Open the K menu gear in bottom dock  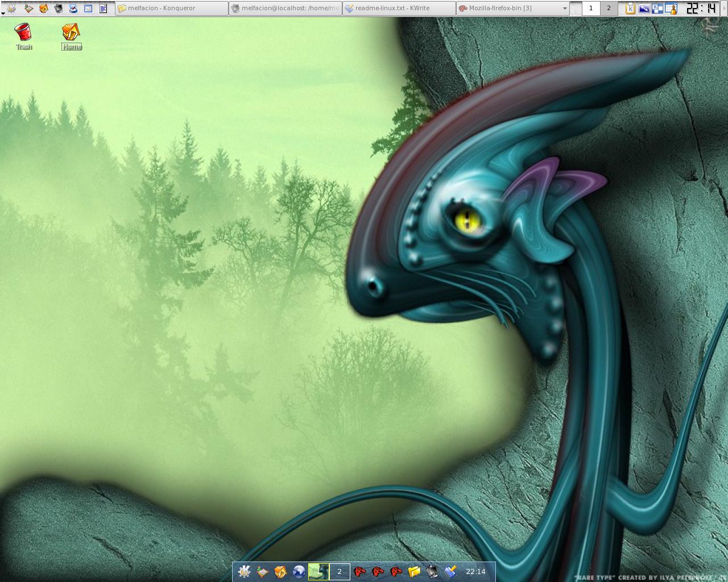tap(245, 571)
